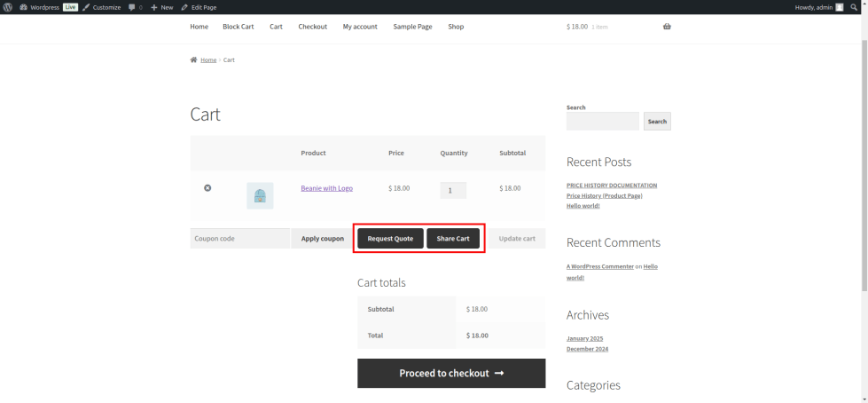Open the comments bubble icon in admin bar
The width and height of the screenshot is (868, 403).
coord(133,7)
